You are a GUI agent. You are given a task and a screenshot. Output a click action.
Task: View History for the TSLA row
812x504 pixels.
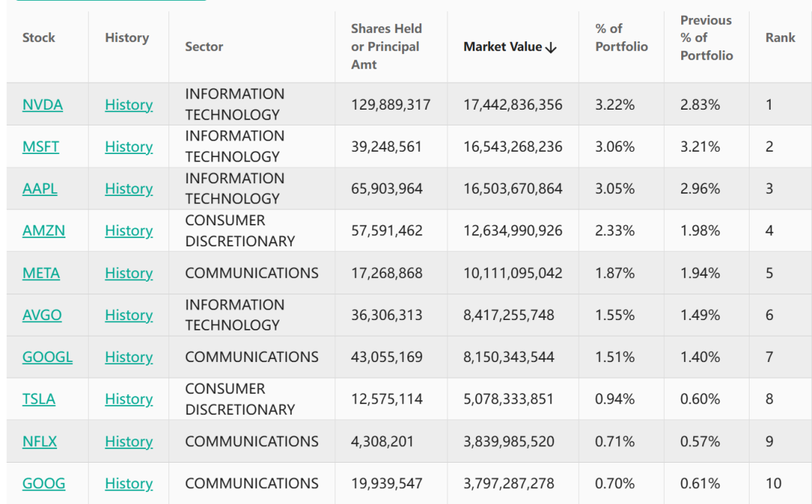[x=129, y=400]
